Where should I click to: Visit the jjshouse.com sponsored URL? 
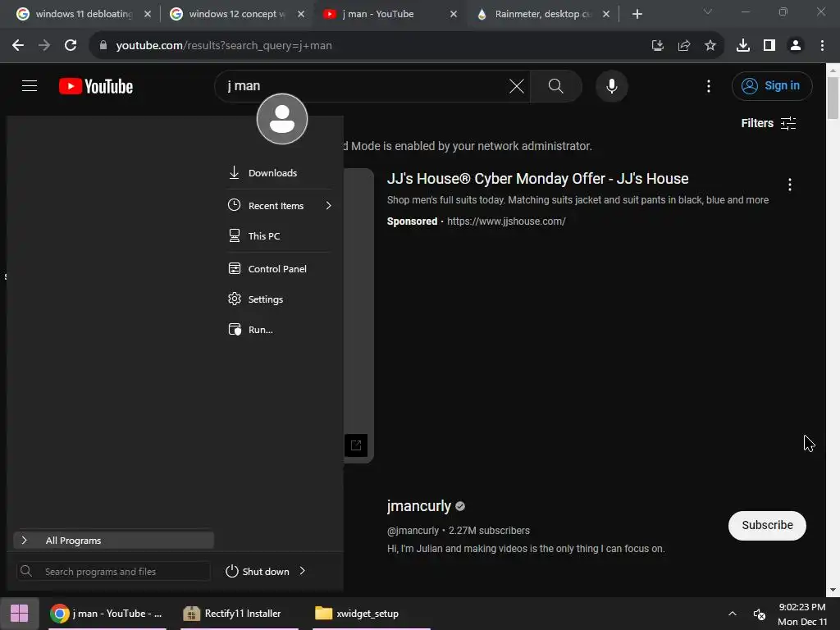506,221
